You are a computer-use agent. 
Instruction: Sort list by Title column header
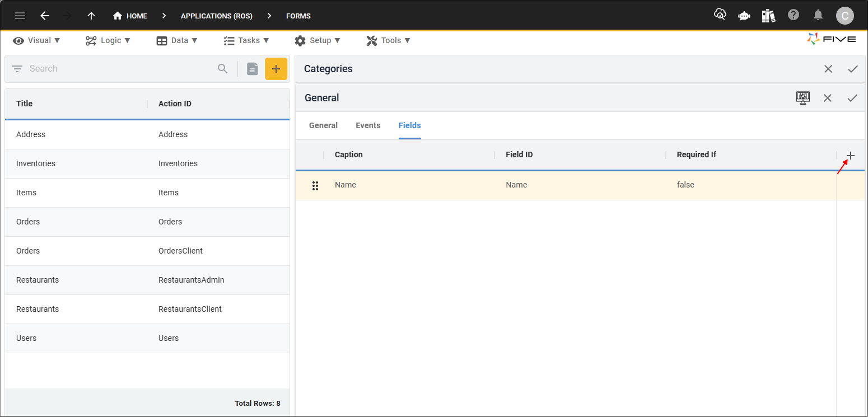[25, 104]
